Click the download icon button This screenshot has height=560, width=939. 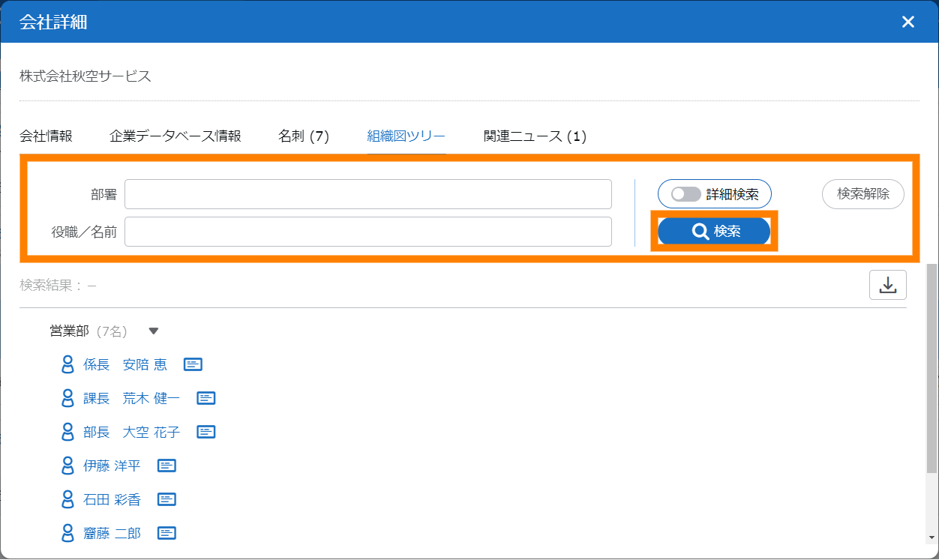click(x=888, y=285)
